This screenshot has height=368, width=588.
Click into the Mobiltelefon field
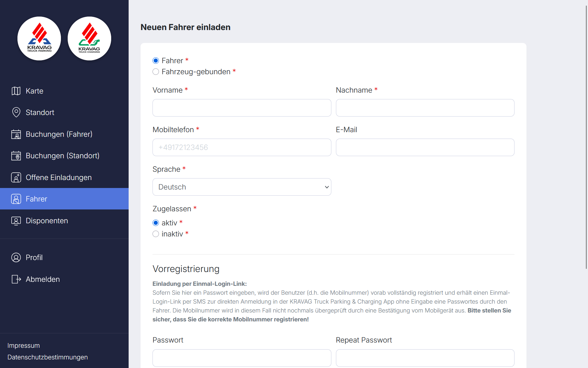pos(242,147)
